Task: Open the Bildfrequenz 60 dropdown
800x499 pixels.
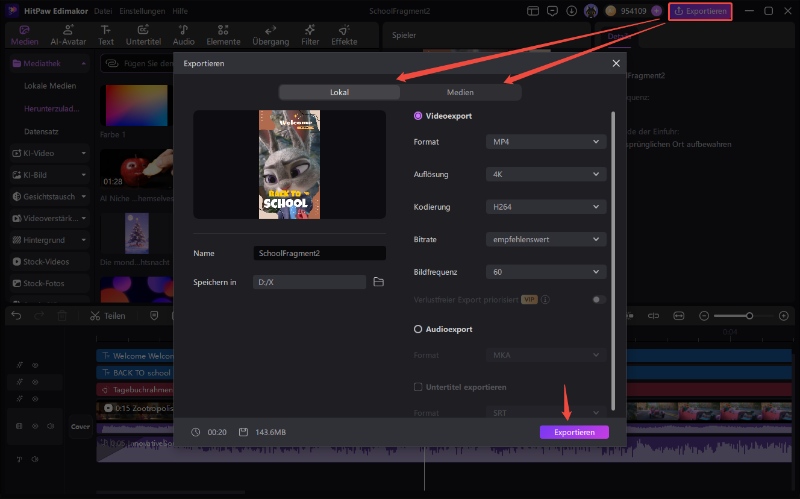Action: (x=546, y=271)
